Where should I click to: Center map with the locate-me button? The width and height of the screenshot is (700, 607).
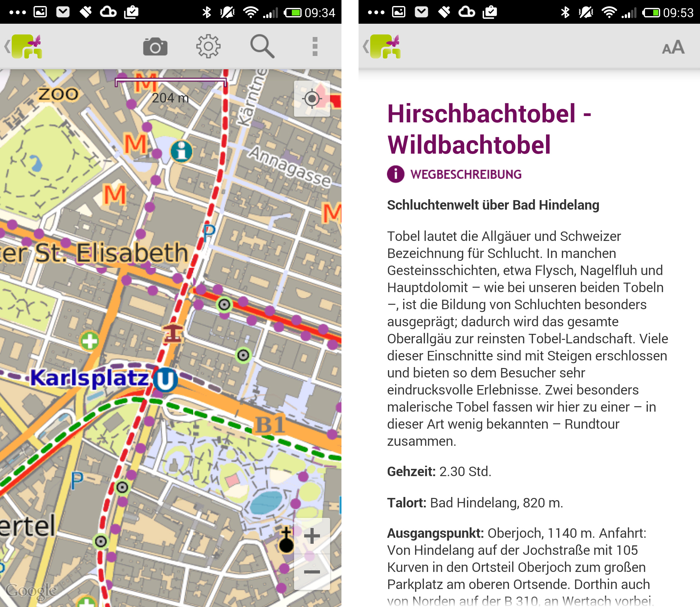(x=312, y=99)
